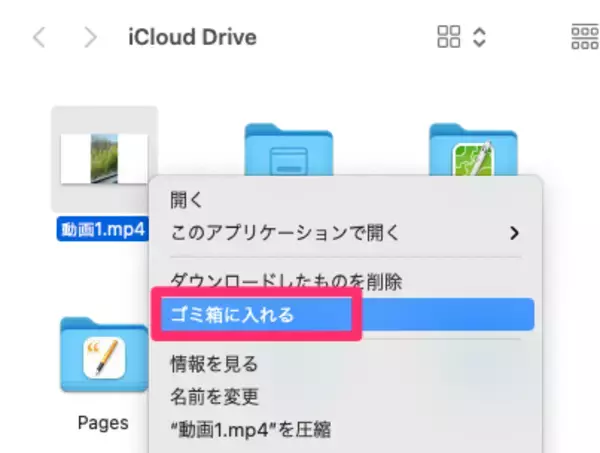Go back with the left arrow
Image resolution: width=600 pixels, height=453 pixels.
(39, 37)
